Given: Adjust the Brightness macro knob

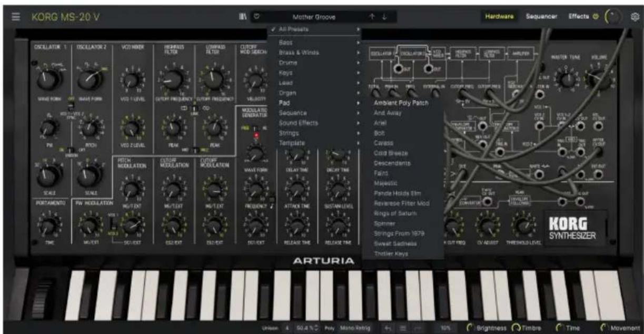Looking at the screenshot, I should coord(471,328).
